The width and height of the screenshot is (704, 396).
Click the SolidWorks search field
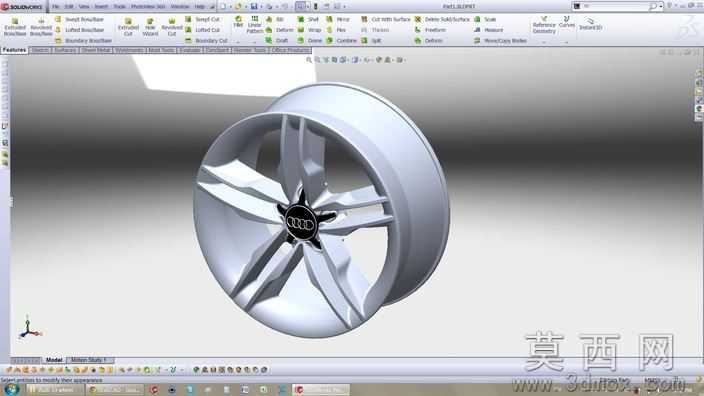(x=616, y=6)
